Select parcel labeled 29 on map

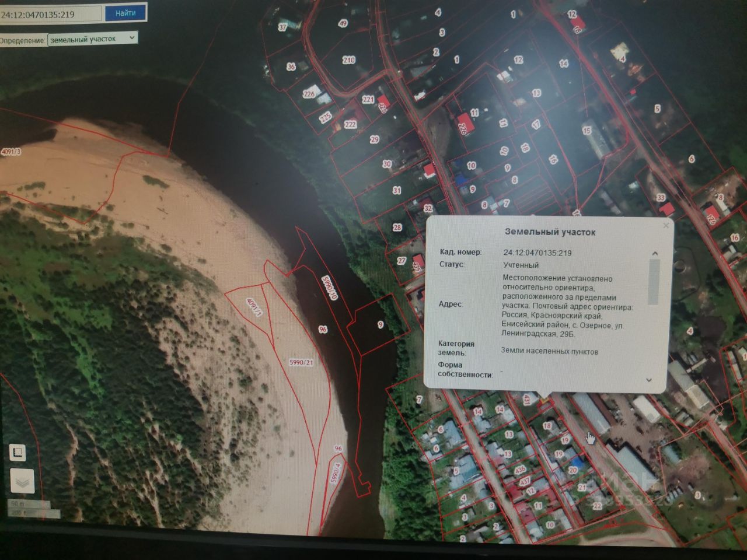374,139
